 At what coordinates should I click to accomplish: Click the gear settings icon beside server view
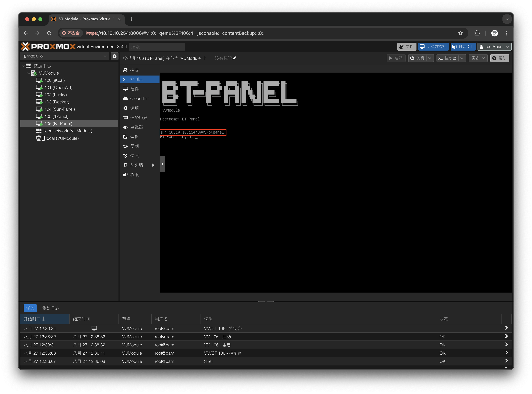[x=114, y=56]
